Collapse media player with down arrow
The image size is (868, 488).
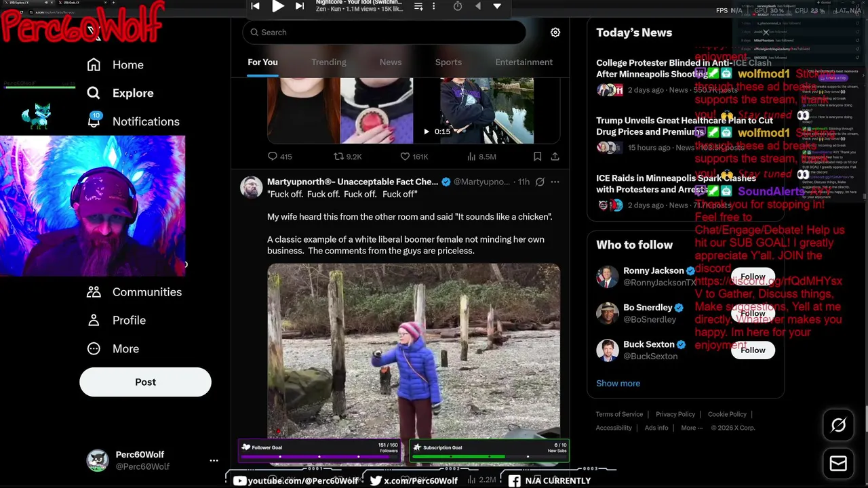click(x=497, y=6)
